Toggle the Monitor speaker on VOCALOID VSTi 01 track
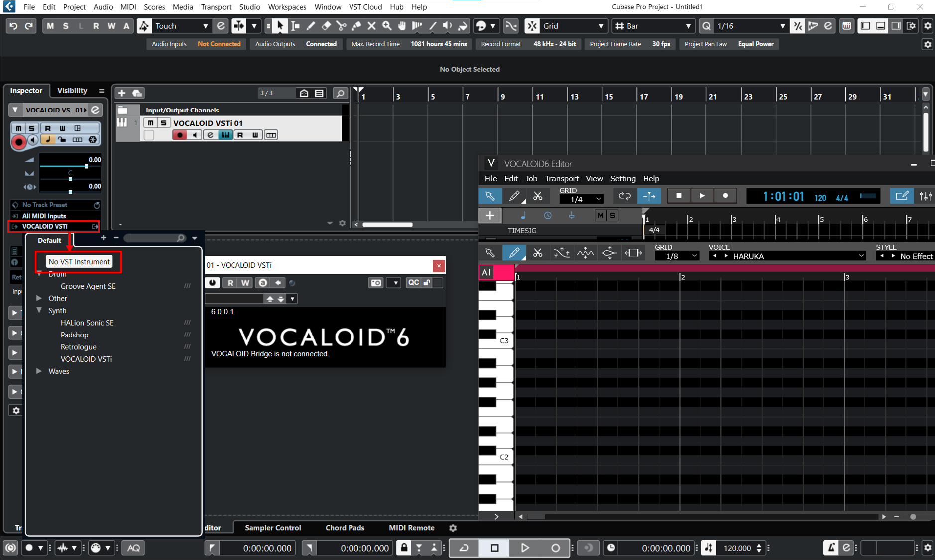 tap(195, 135)
